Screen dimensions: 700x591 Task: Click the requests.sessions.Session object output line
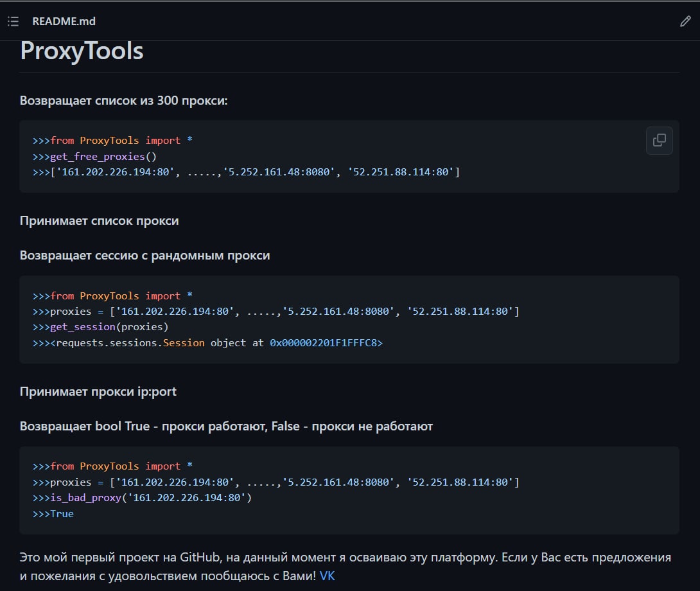click(207, 342)
